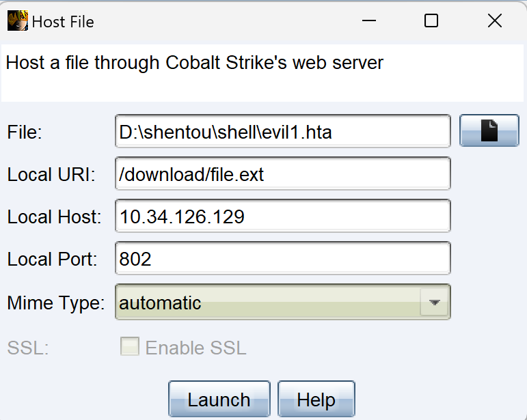Image resolution: width=527 pixels, height=420 pixels.
Task: Click the Local URI input field
Action: pyautogui.click(x=283, y=173)
